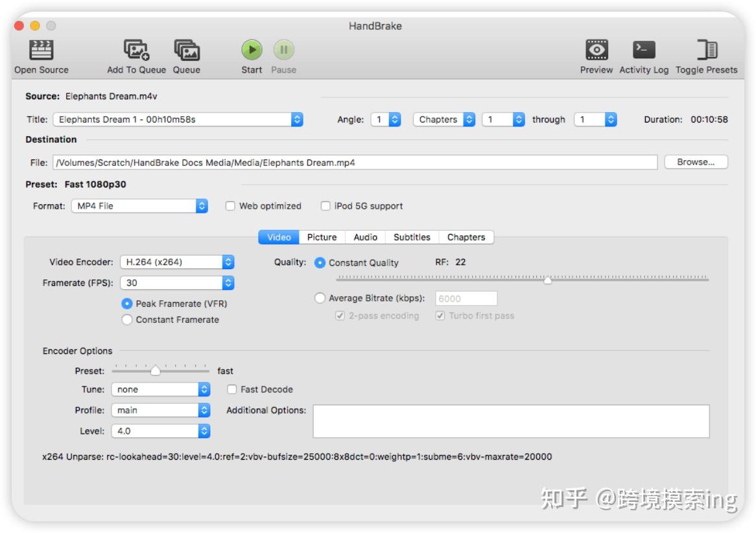Choose the Constant Framerate radio button
Image resolution: width=756 pixels, height=533 pixels.
tap(127, 319)
